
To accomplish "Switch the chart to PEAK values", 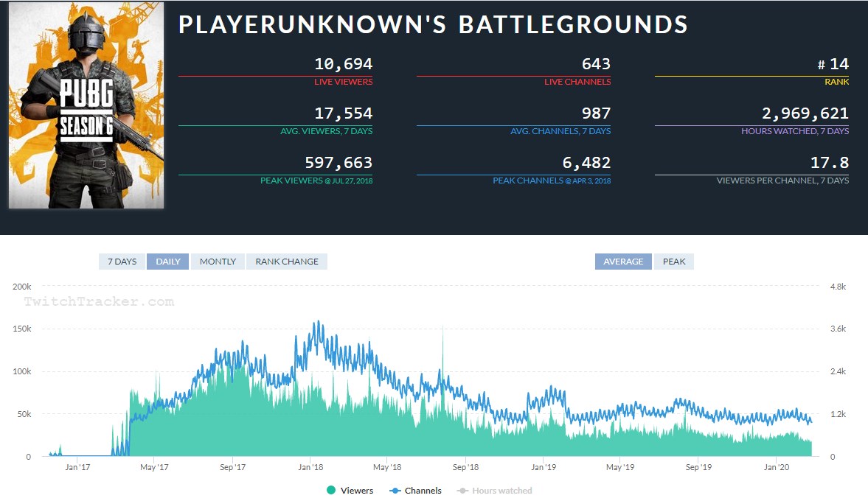I will click(x=674, y=262).
